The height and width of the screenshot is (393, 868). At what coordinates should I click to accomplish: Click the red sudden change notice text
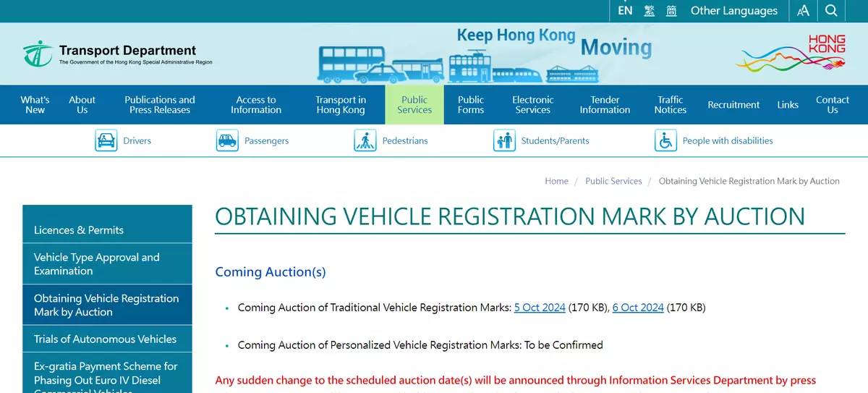[x=516, y=381]
